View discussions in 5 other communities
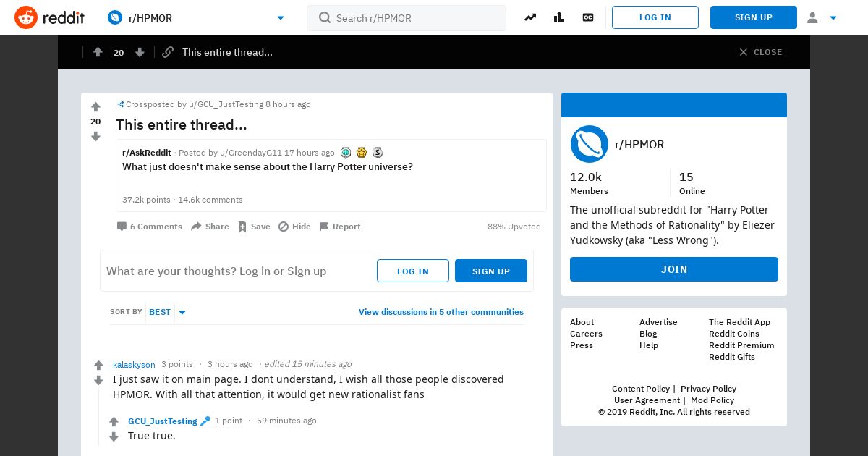 tap(441, 312)
